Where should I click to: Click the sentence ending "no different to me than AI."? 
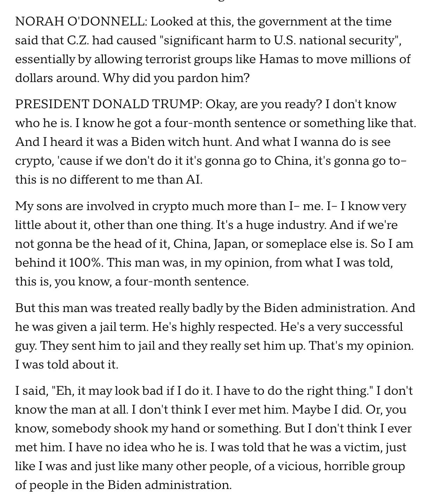[x=109, y=179]
